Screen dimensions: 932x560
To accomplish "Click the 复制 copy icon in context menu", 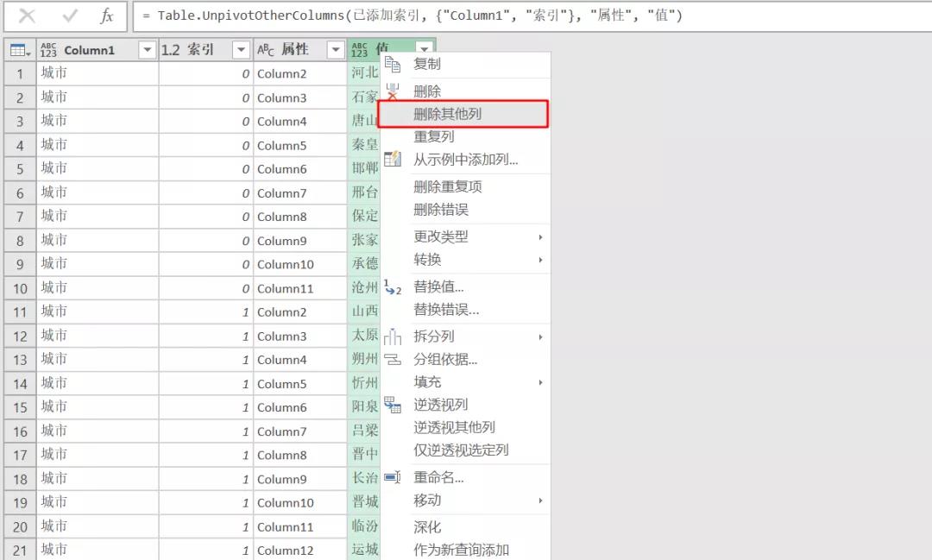I will [x=394, y=65].
